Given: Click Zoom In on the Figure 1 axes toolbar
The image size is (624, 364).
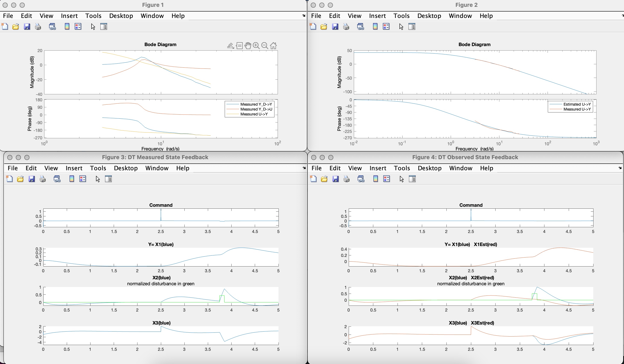Looking at the screenshot, I should click(x=256, y=46).
